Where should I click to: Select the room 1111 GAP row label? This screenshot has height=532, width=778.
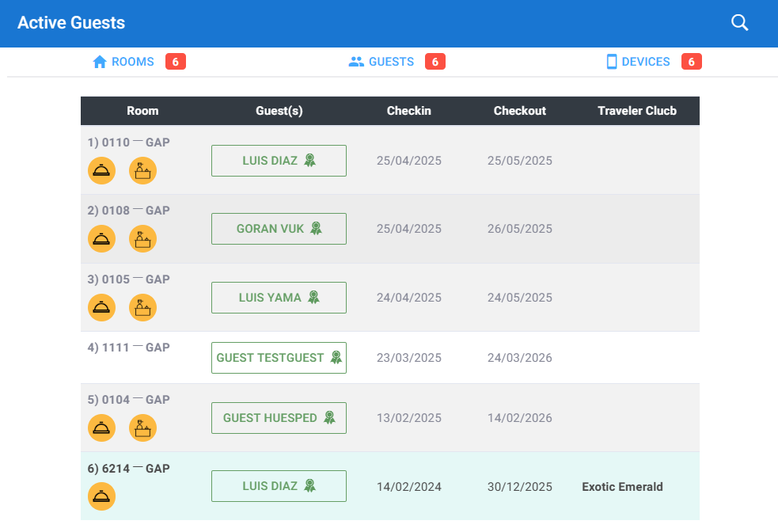coord(129,348)
